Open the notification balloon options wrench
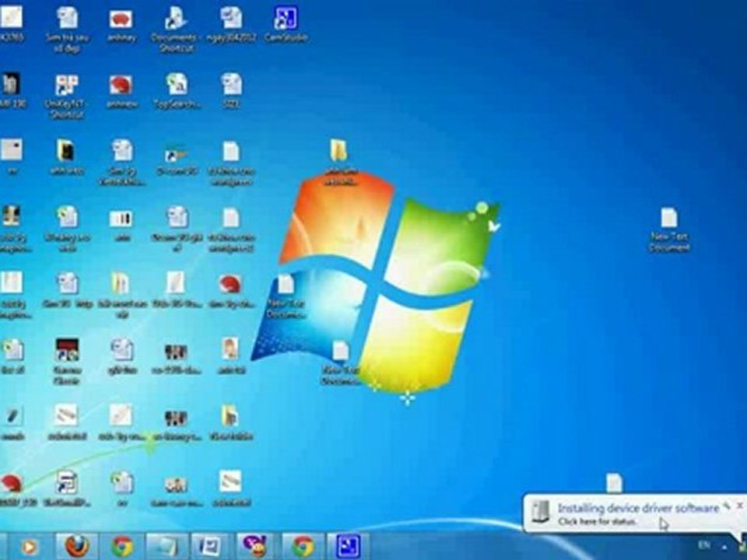Screen dimensions: 747x560 pyautogui.click(x=727, y=506)
